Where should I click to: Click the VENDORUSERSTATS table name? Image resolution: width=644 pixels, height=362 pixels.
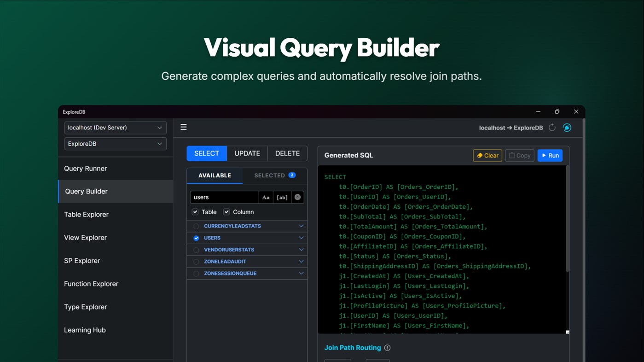point(229,250)
